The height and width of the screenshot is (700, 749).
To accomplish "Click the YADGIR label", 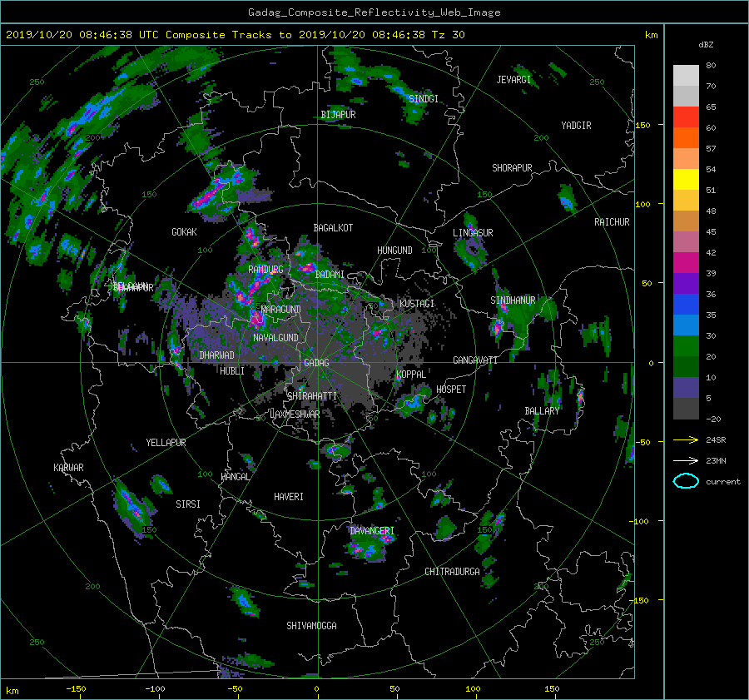I will tap(576, 126).
